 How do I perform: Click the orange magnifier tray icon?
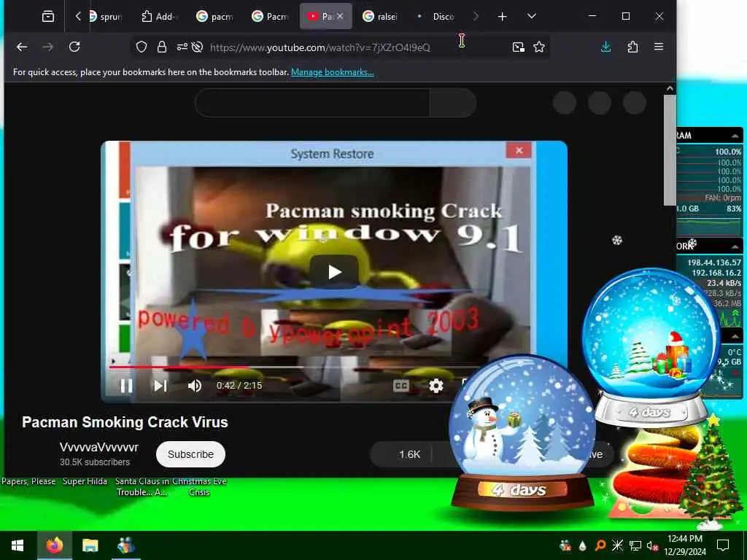(600, 545)
